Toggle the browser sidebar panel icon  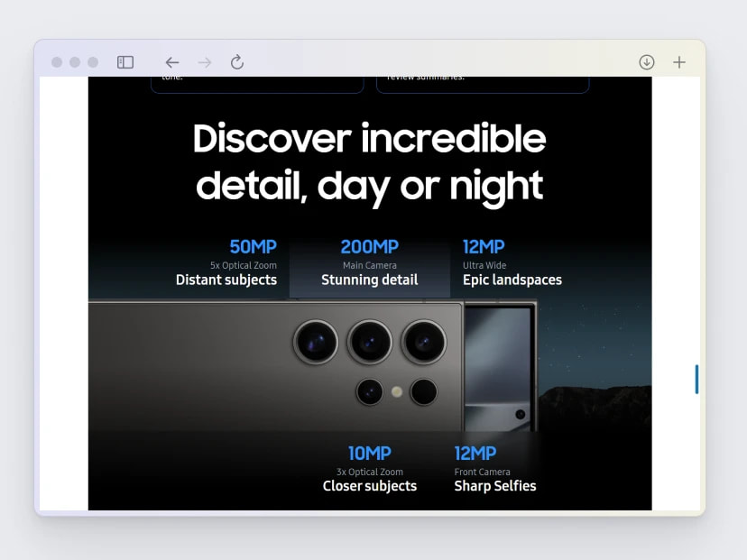pyautogui.click(x=125, y=62)
